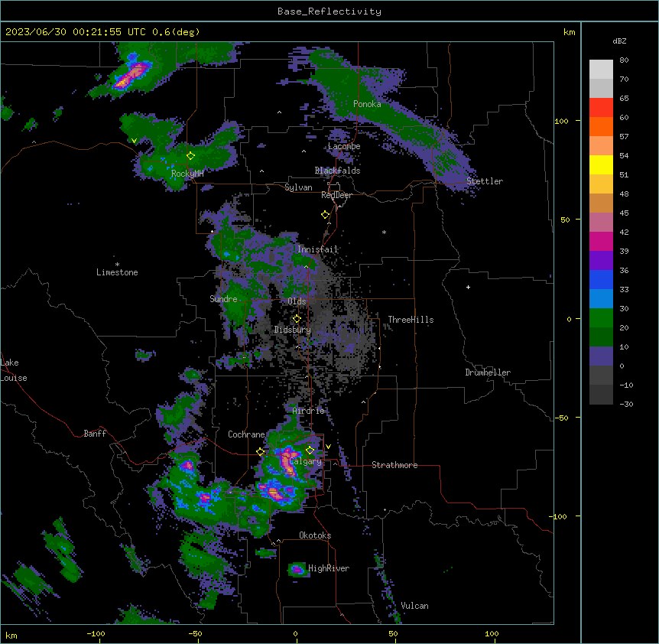This screenshot has width=659, height=644.
Task: Select the yellow diamond marker northeast of Calgary label
Action: tap(310, 450)
